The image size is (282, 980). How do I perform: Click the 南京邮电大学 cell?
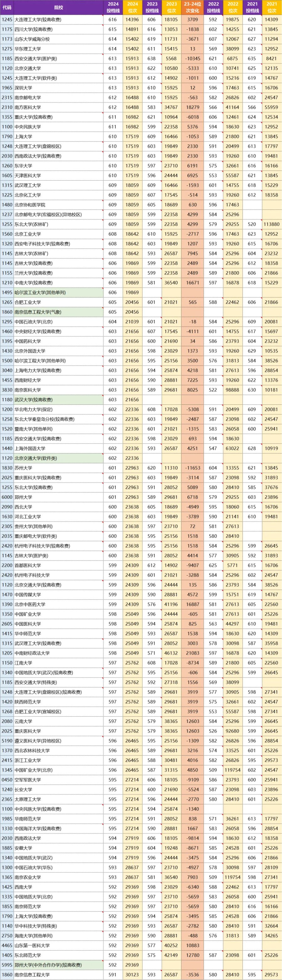pyautogui.click(x=59, y=97)
